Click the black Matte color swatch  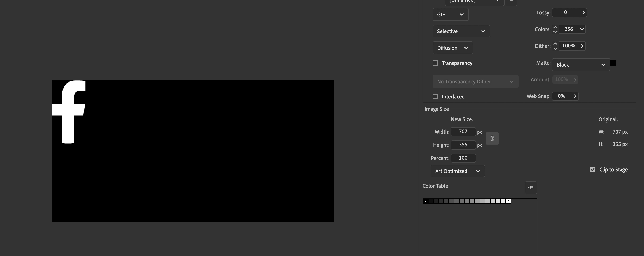[x=613, y=63]
